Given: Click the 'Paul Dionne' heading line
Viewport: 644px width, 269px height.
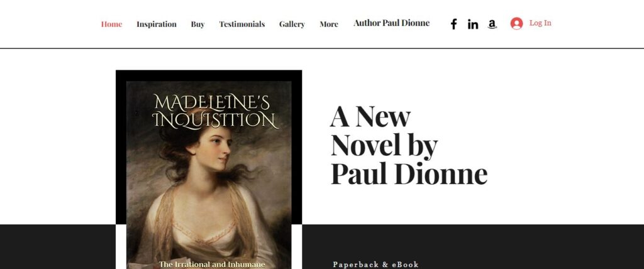Looking at the screenshot, I should click(409, 174).
